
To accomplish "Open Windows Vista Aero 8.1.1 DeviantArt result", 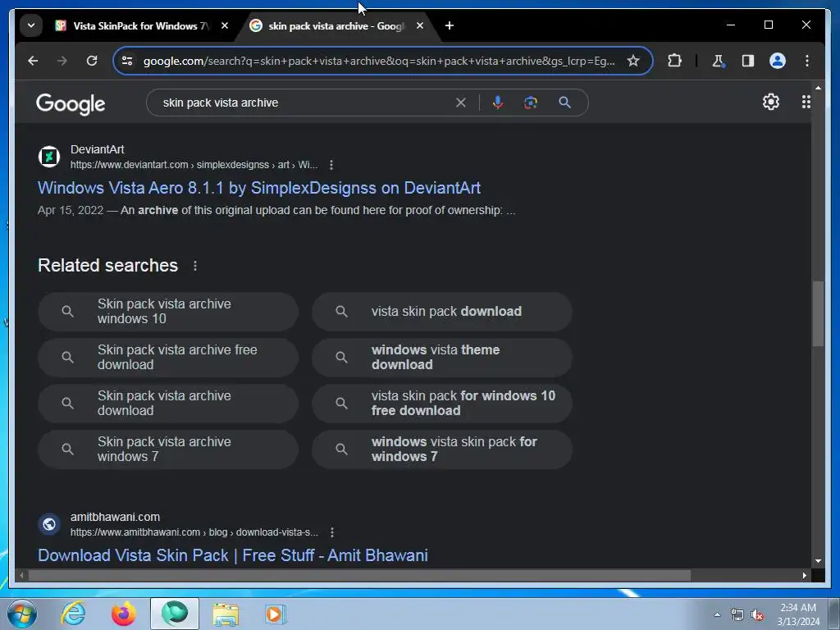I will click(x=258, y=188).
